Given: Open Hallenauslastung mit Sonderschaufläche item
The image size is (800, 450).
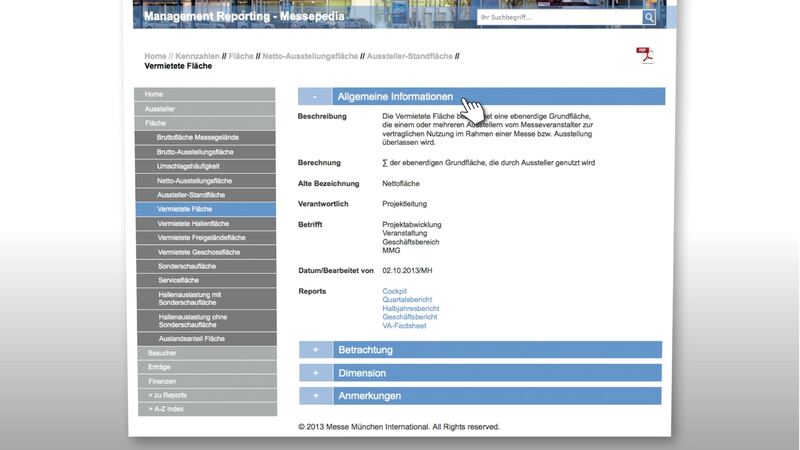Looking at the screenshot, I should pyautogui.click(x=207, y=298).
